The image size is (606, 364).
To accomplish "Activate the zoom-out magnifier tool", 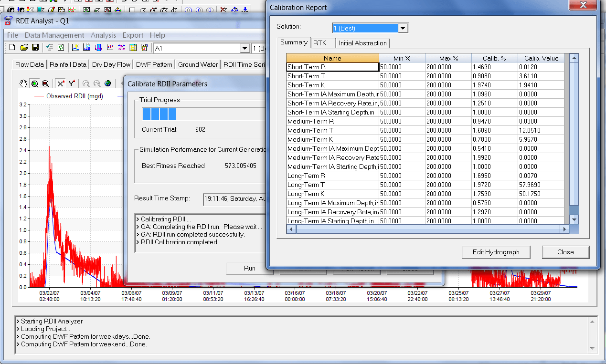I will click(45, 83).
